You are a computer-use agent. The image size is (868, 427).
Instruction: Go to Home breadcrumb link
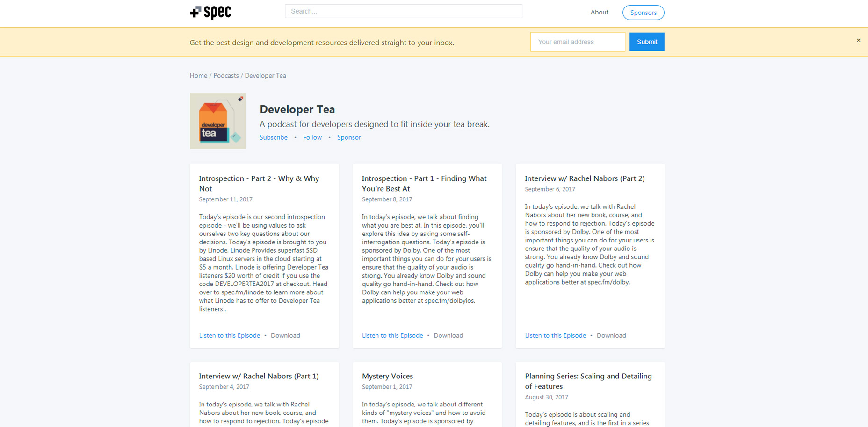tap(198, 76)
